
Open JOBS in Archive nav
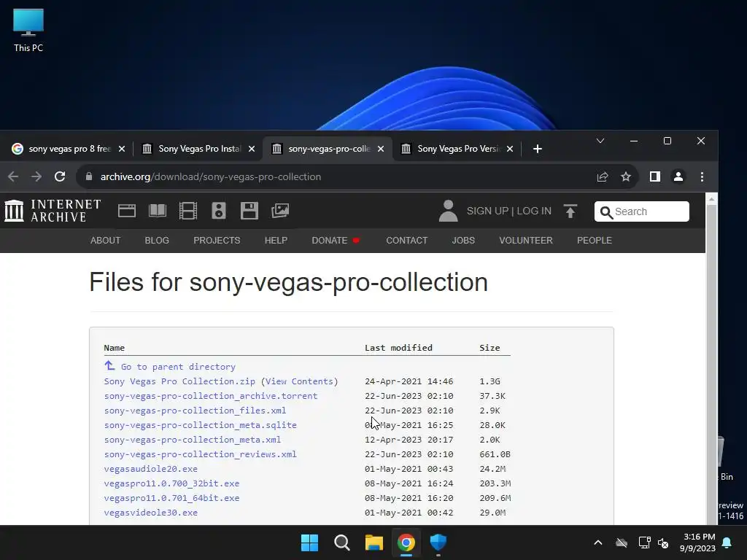pos(463,241)
